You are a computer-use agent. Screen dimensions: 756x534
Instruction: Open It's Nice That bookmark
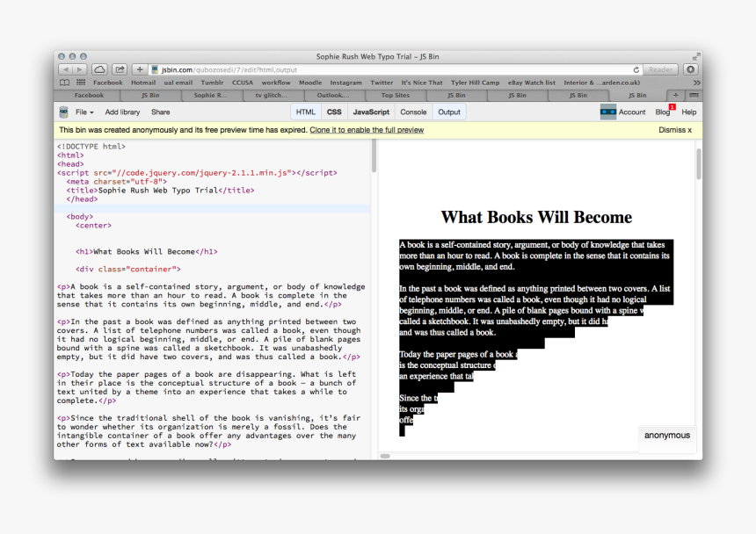[x=422, y=83]
